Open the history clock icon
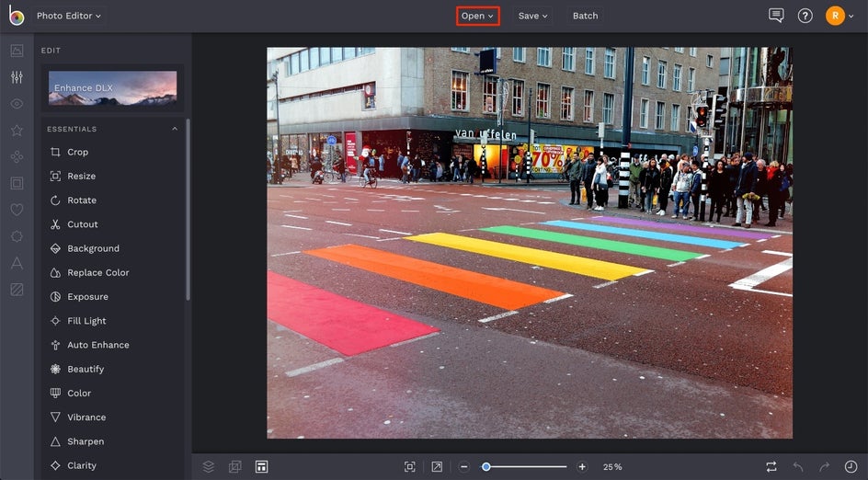The image size is (868, 480). tap(851, 467)
